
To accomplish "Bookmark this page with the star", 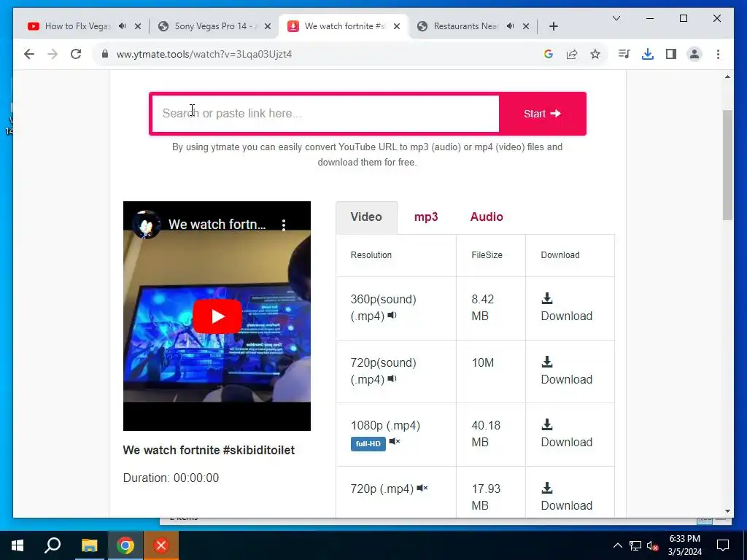I will pos(595,54).
